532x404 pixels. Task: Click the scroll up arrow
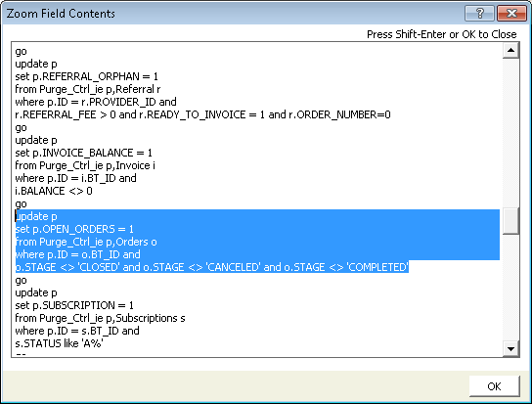(x=510, y=51)
